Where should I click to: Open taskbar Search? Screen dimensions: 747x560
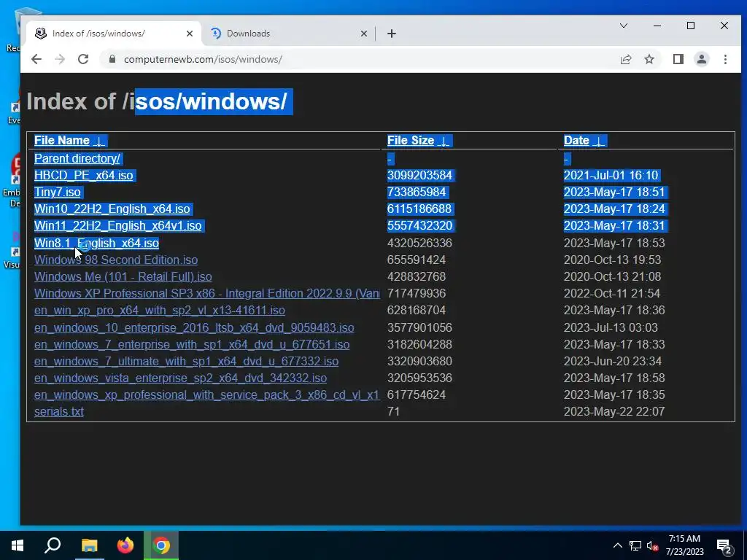53,545
